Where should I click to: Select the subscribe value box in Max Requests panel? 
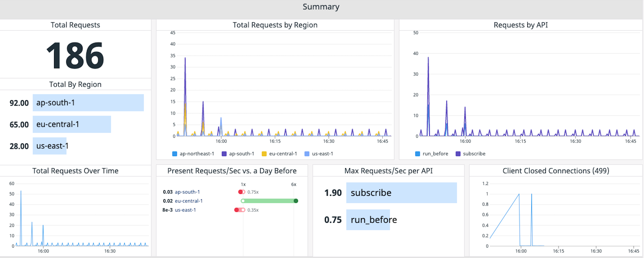coord(401,193)
